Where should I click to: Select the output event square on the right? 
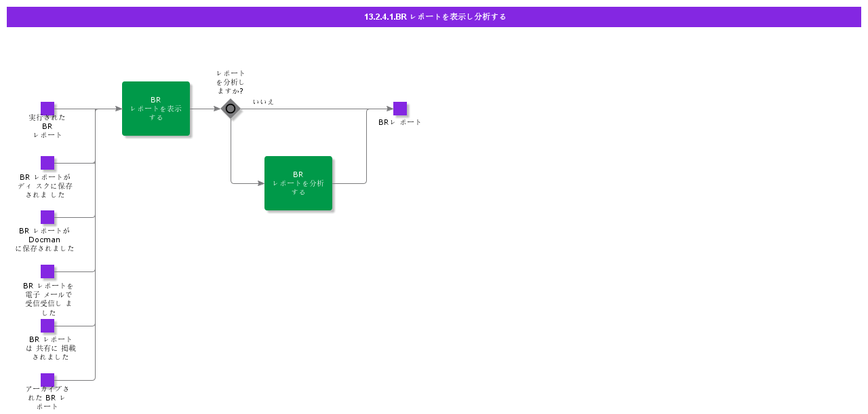click(x=400, y=109)
